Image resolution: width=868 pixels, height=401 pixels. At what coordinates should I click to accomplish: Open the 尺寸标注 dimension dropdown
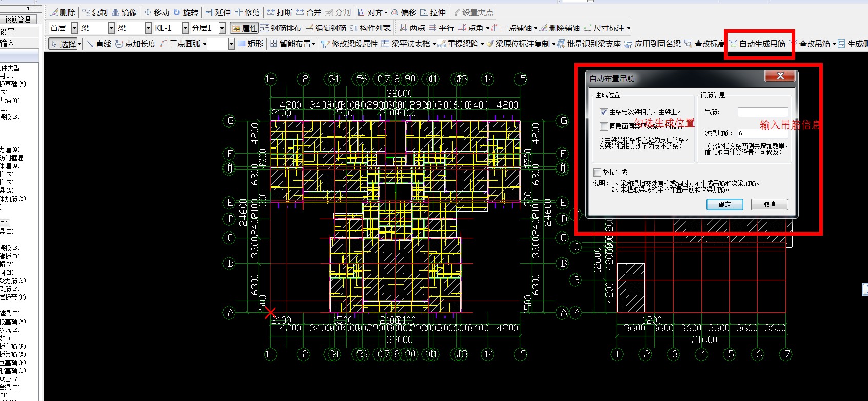[x=628, y=28]
